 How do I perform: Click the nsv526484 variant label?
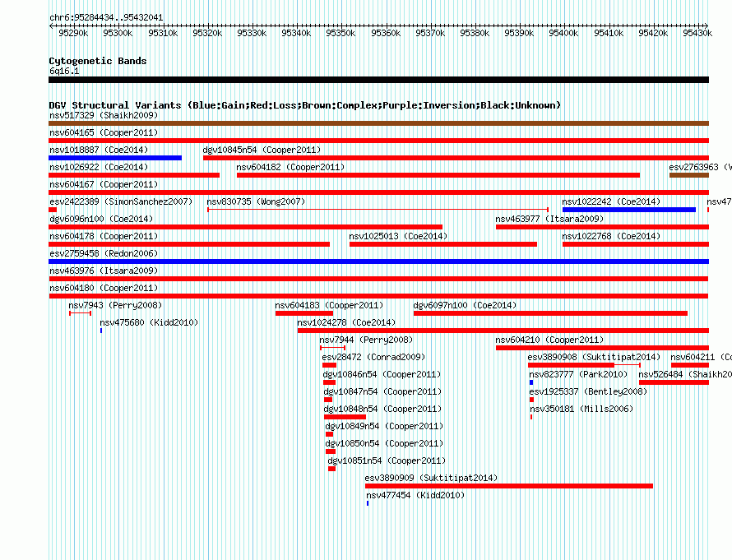[x=685, y=374]
